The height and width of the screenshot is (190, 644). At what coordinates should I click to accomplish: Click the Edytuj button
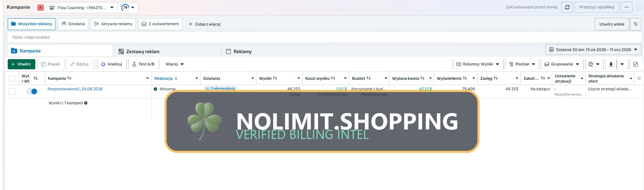tap(79, 64)
